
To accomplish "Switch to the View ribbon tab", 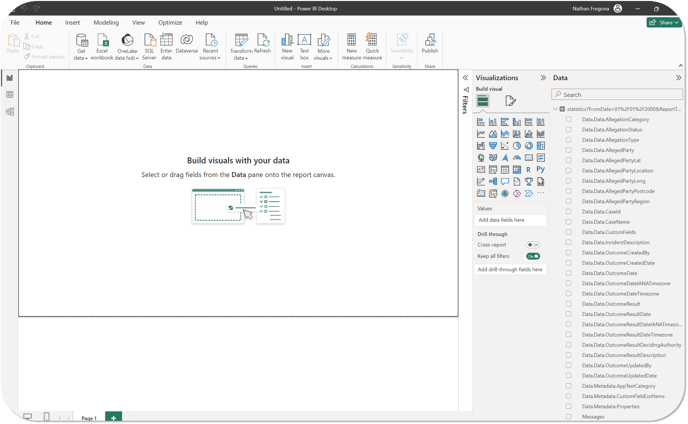I will coord(139,22).
